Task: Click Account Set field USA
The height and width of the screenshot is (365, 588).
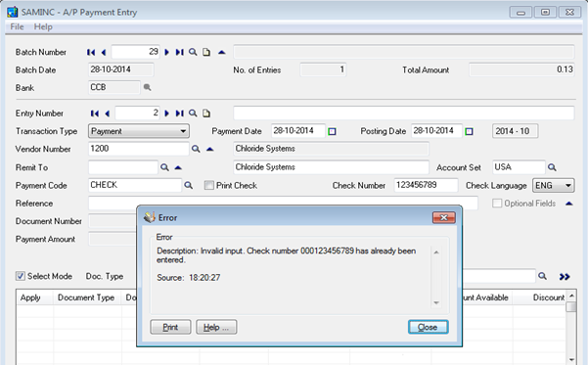Action: tap(519, 167)
